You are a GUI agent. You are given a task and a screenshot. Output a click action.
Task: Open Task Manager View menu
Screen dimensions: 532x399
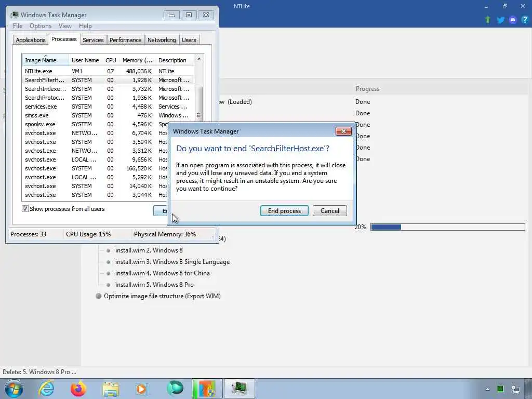65,26
